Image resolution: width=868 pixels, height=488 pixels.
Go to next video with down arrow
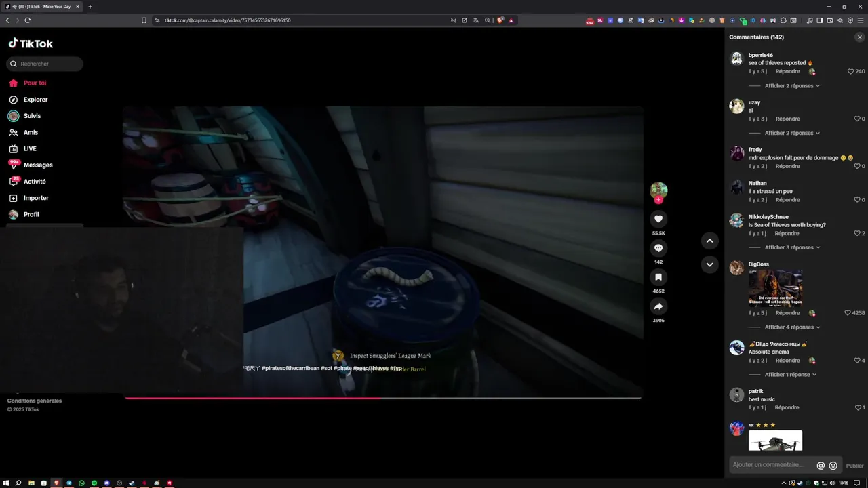pos(709,264)
